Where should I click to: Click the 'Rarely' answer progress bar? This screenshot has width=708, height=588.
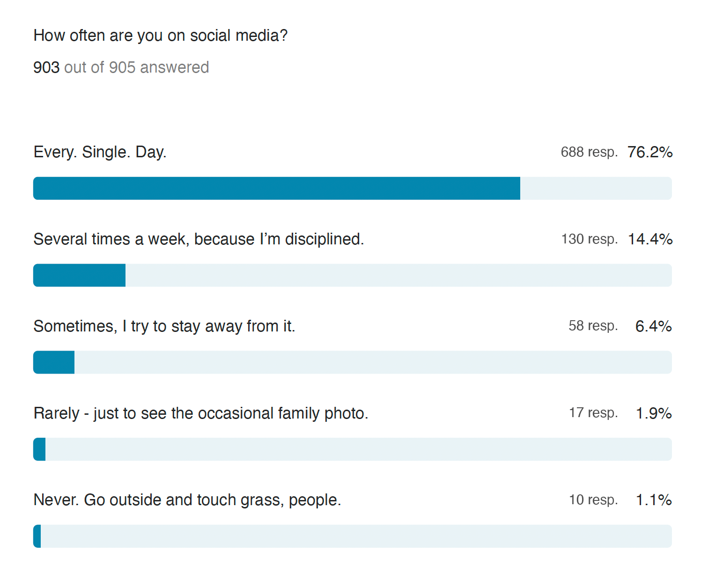[x=353, y=449]
